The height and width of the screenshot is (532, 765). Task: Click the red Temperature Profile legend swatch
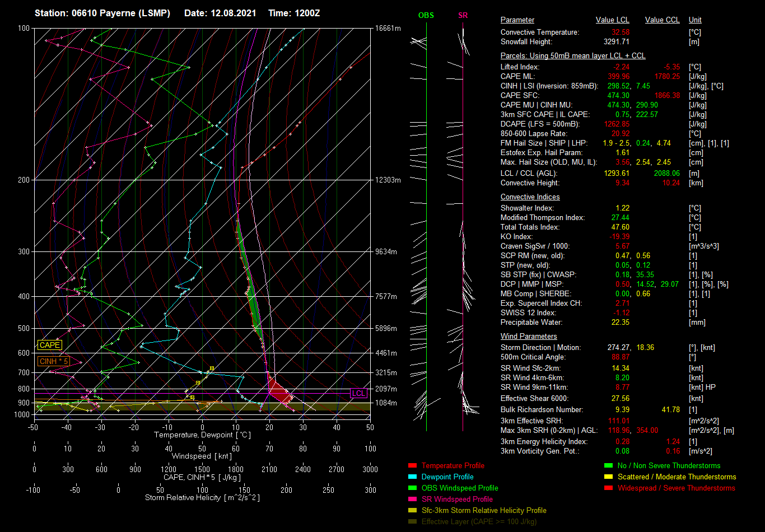[413, 466]
